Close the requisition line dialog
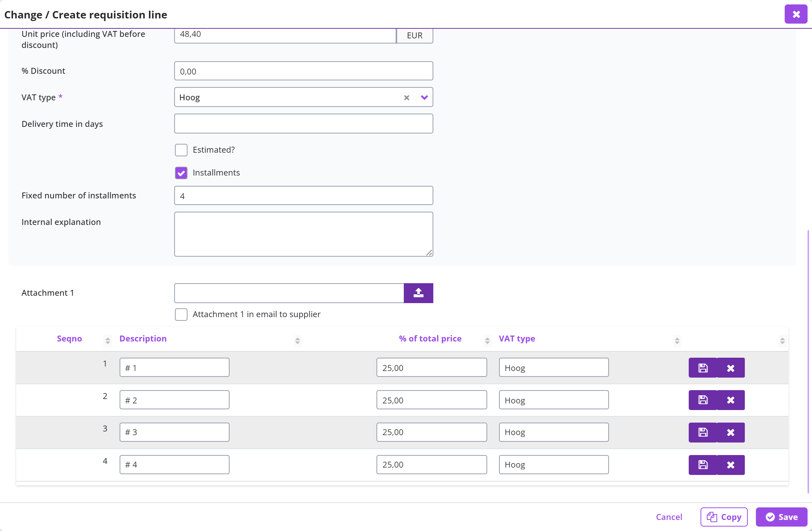Screen dimensions: 812x531 point(796,14)
